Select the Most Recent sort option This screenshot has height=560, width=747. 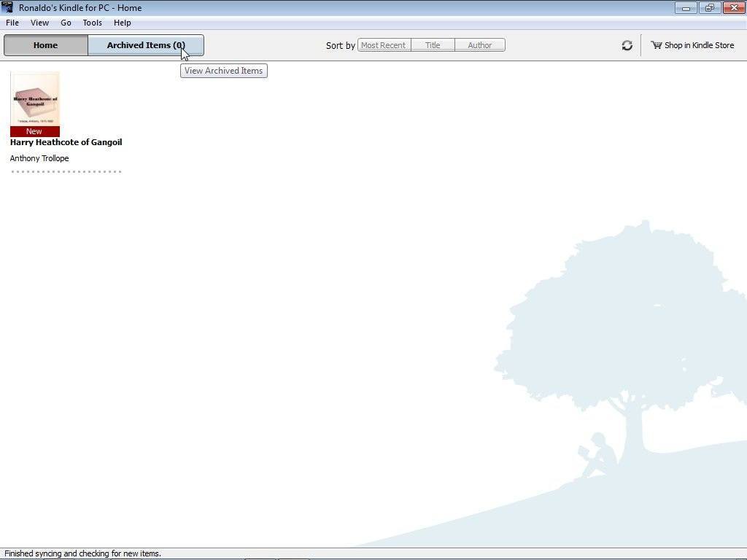pos(383,44)
